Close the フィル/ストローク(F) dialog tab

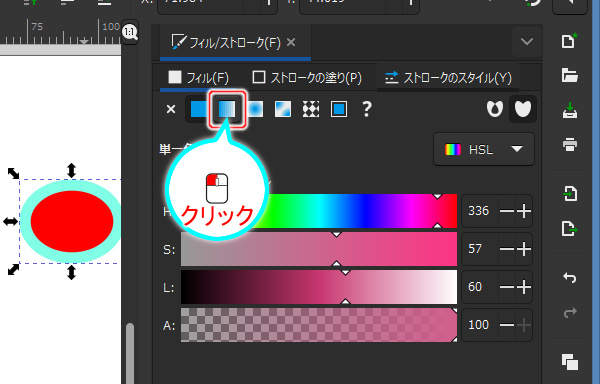click(291, 42)
